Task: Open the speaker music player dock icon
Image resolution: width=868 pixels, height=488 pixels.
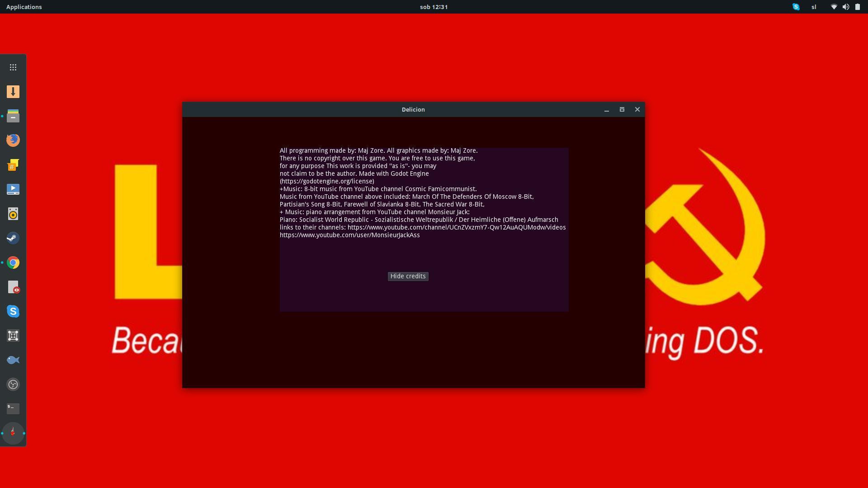Action: point(13,214)
